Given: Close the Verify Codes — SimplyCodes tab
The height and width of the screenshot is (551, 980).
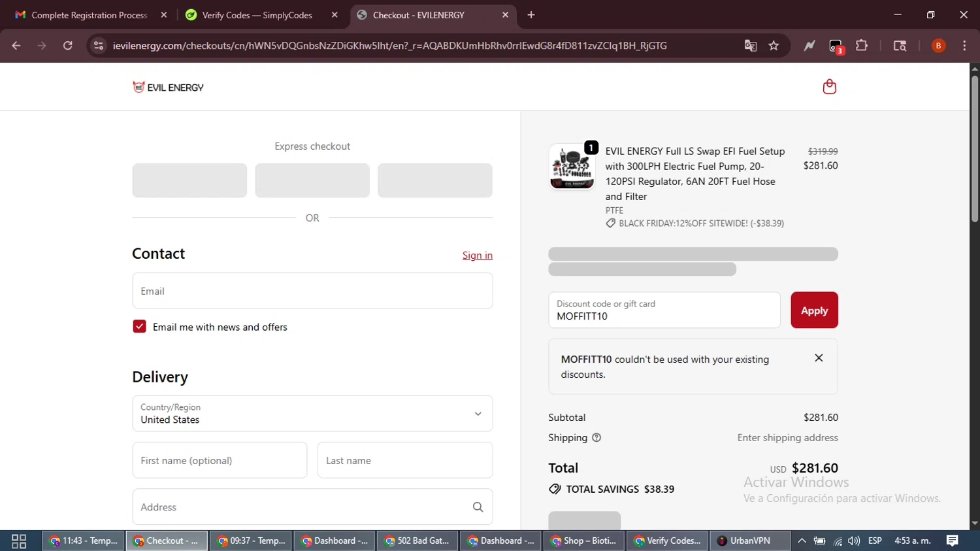Looking at the screenshot, I should tap(335, 15).
